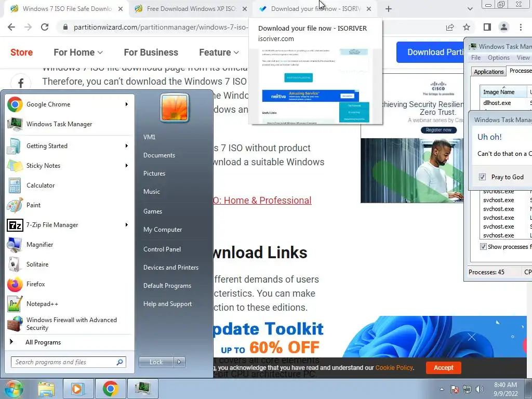Launch Firefox from Start menu
The height and width of the screenshot is (399, 532).
tap(70, 284)
